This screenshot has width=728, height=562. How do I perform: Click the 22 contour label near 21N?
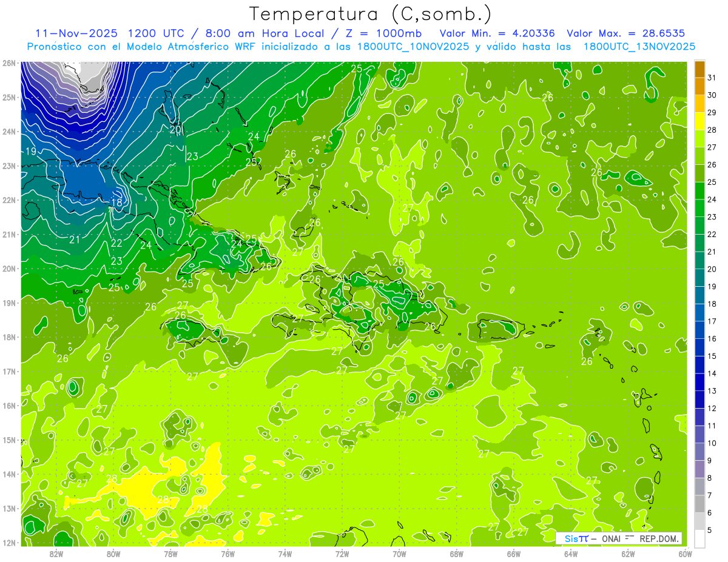tap(116, 244)
